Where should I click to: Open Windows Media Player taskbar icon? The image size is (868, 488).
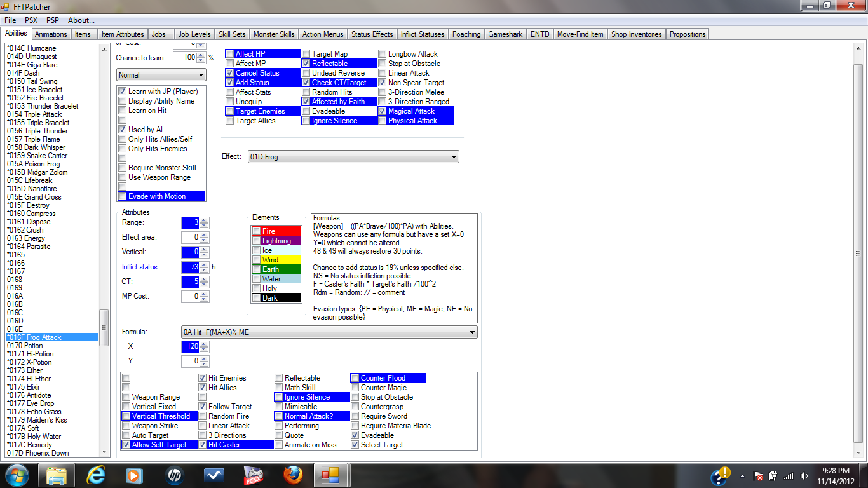point(135,475)
